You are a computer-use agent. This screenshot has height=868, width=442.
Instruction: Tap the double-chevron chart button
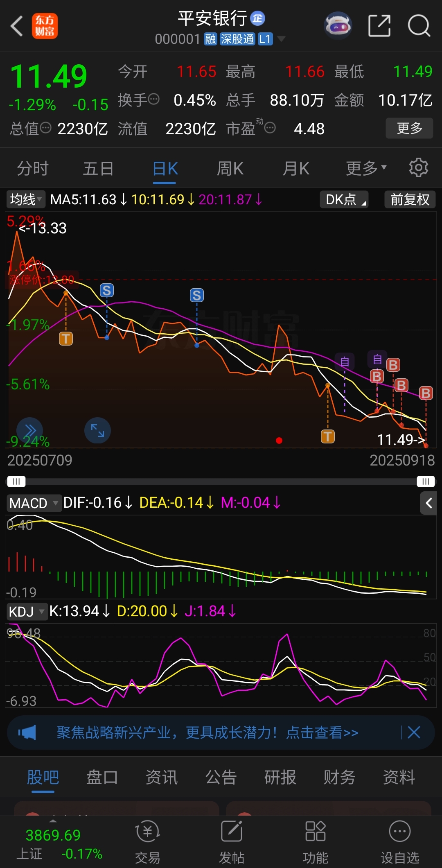[x=29, y=430]
